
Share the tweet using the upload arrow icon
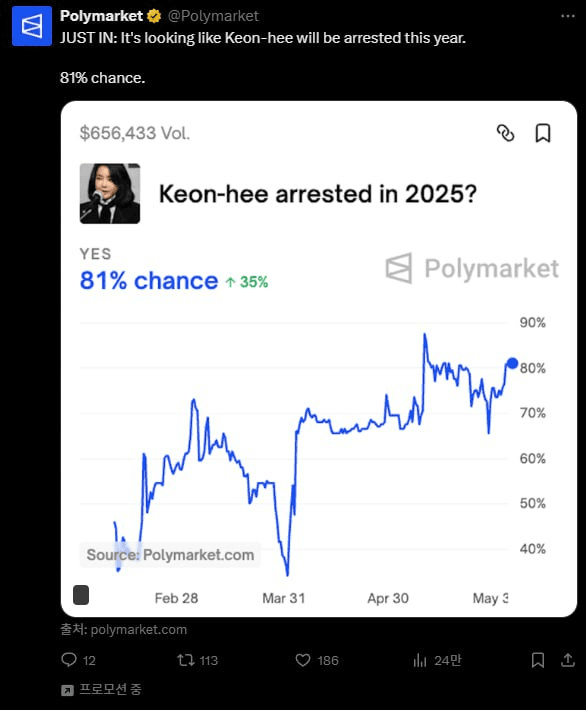567,660
